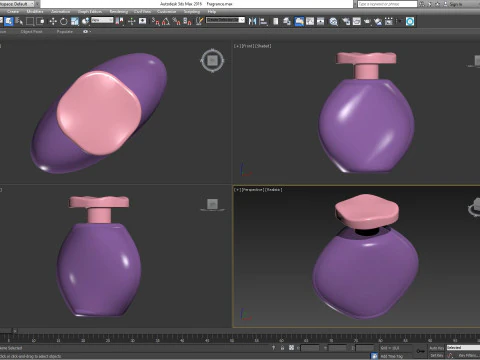Viewport: 480px width, 360px height.
Task: Open Named Selection Sets dropdown
Action: [x=225, y=20]
